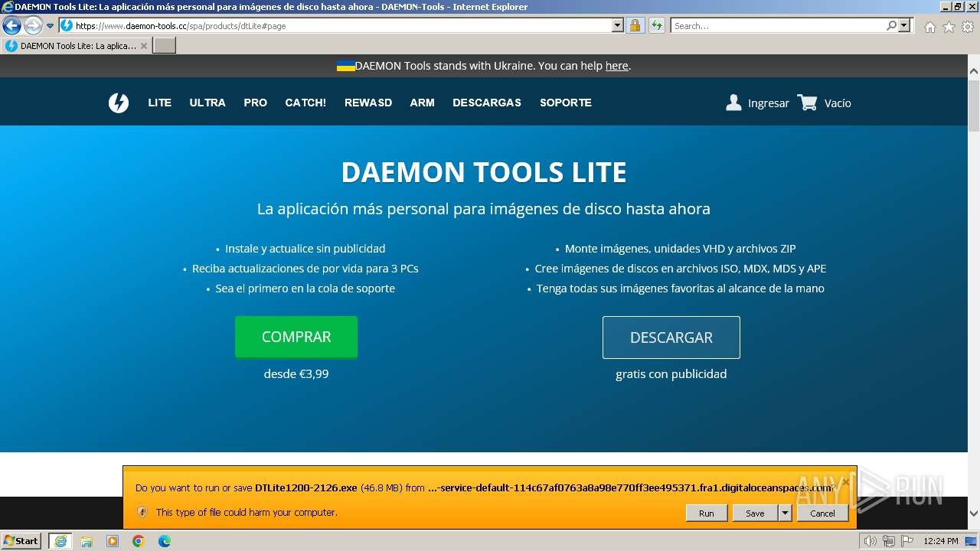Open File Explorer from taskbar
This screenshot has width=980, height=551.
(x=87, y=541)
